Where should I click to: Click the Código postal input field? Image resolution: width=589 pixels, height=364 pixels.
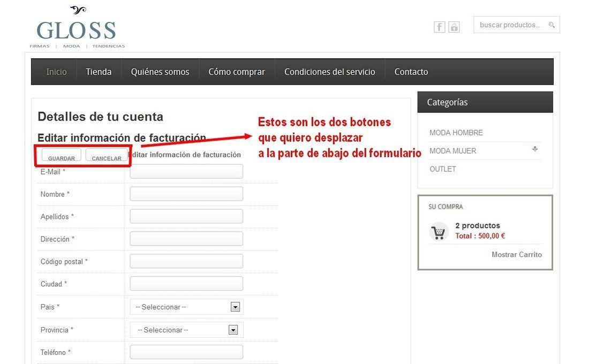coord(186,261)
